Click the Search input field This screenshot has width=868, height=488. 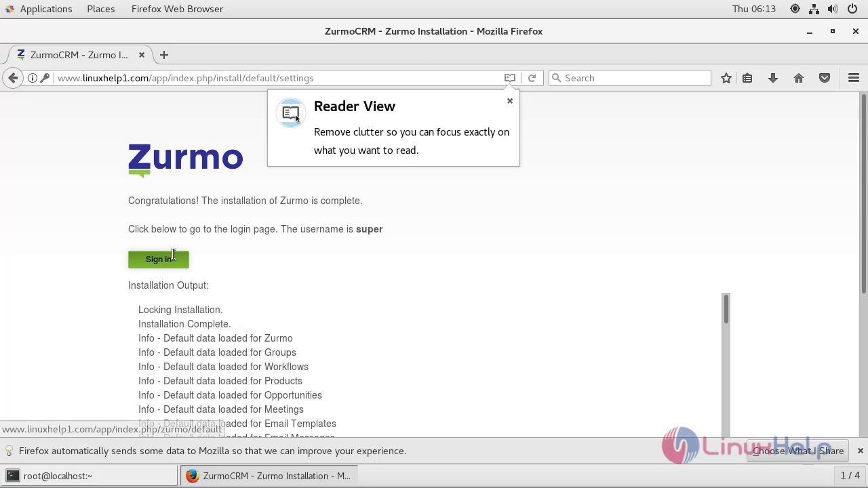coord(629,78)
